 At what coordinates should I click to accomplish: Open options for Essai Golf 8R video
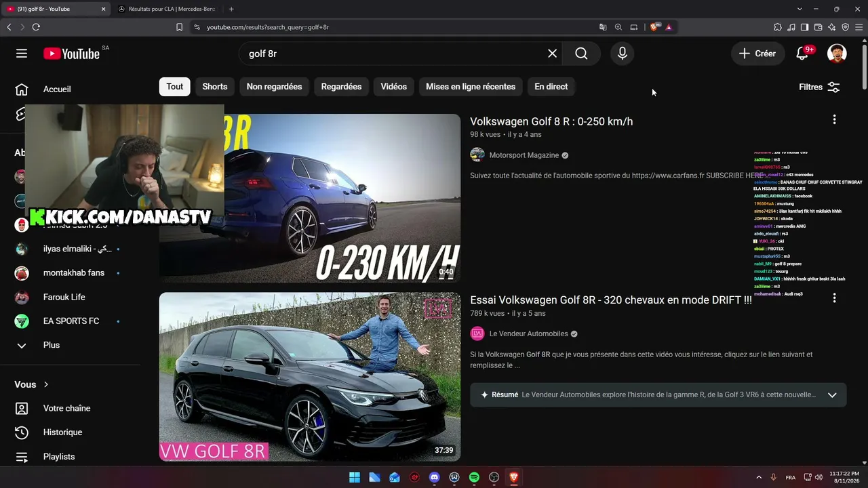pos(834,298)
